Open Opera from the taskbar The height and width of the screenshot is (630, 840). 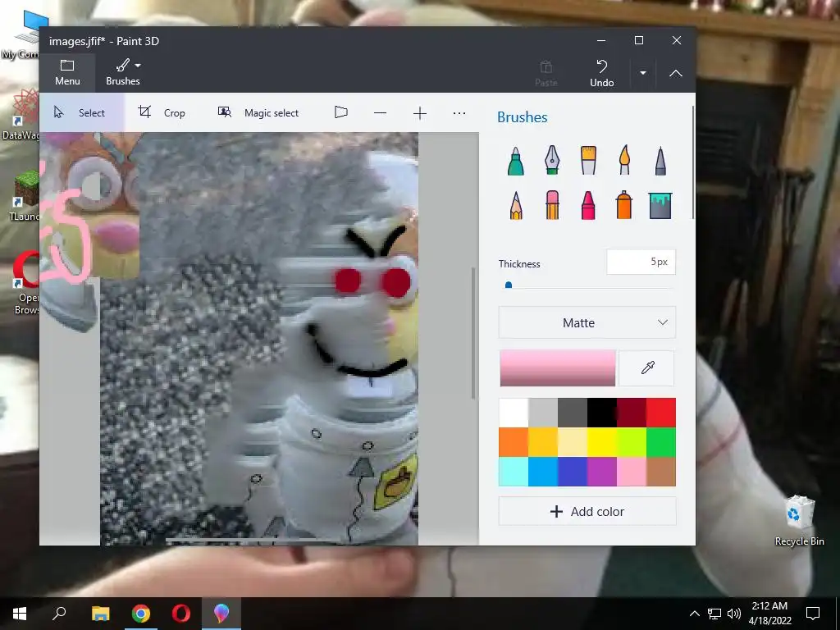(181, 614)
